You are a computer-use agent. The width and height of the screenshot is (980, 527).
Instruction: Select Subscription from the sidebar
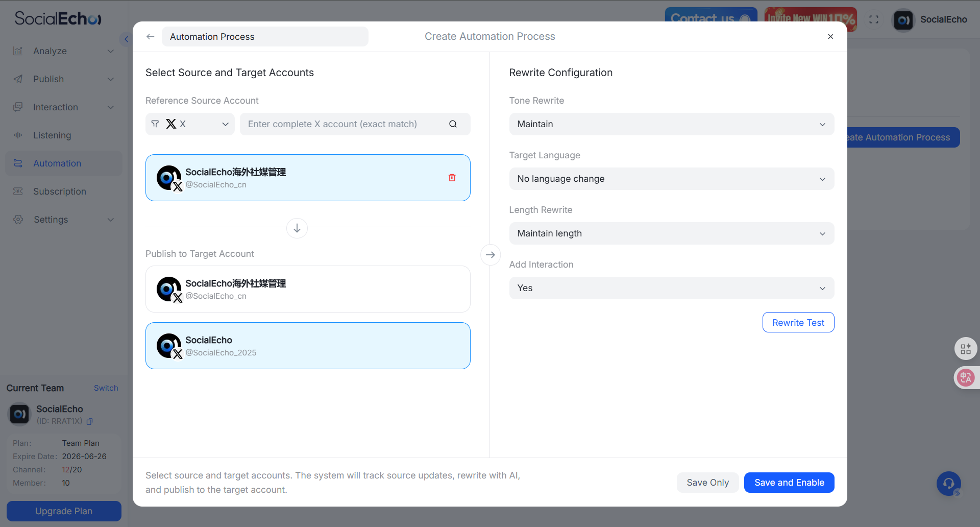coord(18,191)
